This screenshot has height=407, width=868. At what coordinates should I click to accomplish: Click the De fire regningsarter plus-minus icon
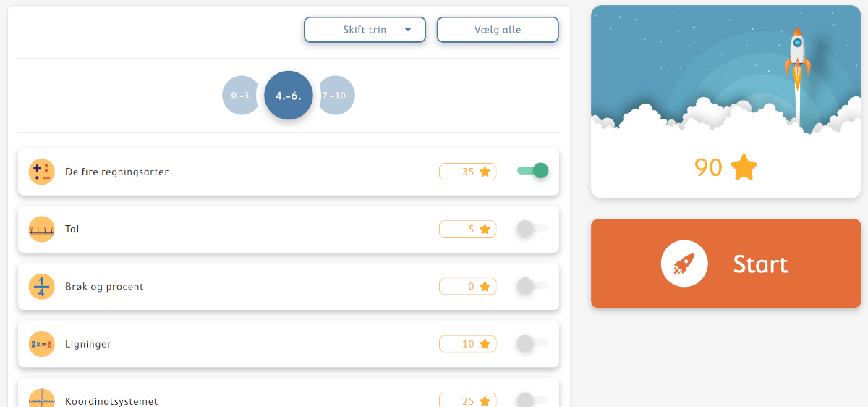coord(42,172)
